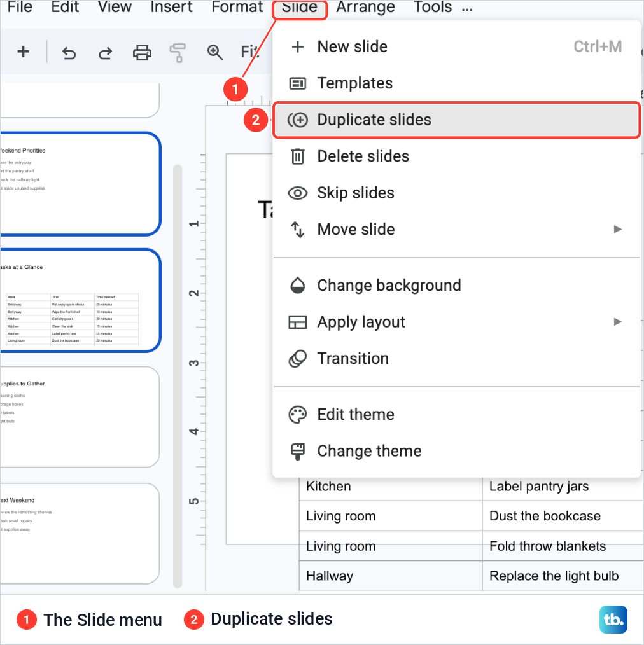
Task: Select the Supplies to Gather thumbnail
Action: [80, 417]
